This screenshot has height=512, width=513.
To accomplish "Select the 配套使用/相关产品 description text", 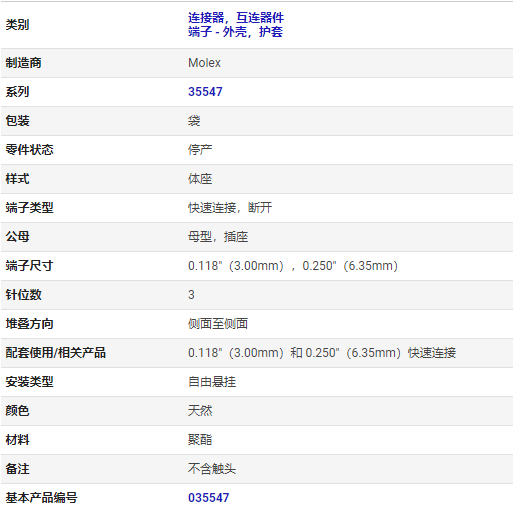I will coord(322,353).
